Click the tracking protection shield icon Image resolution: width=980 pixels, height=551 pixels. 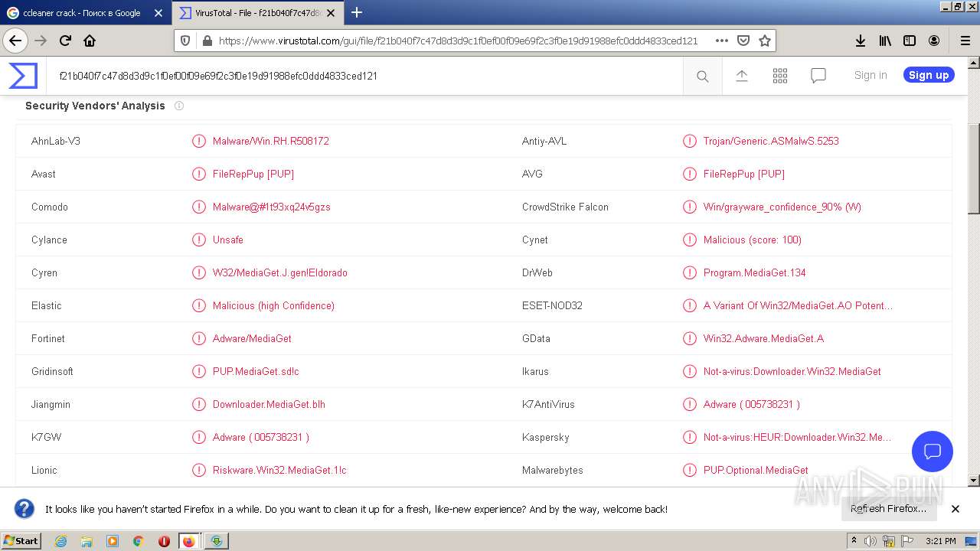coord(185,41)
